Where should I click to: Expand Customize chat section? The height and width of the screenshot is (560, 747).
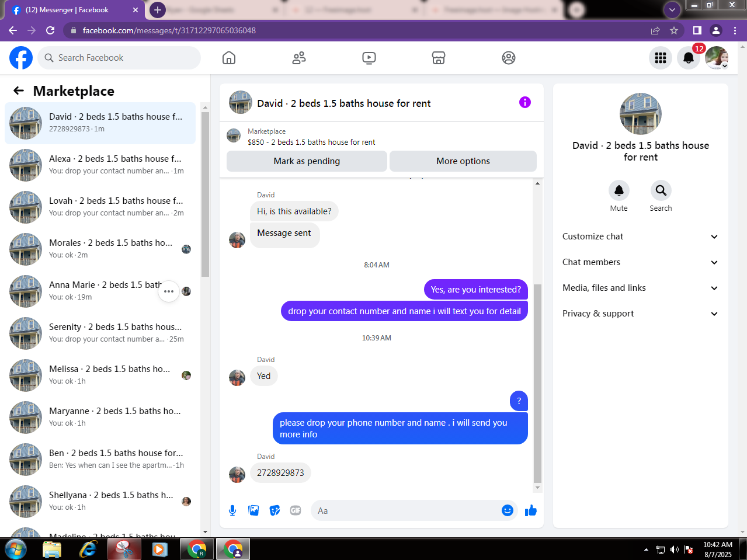pyautogui.click(x=641, y=236)
